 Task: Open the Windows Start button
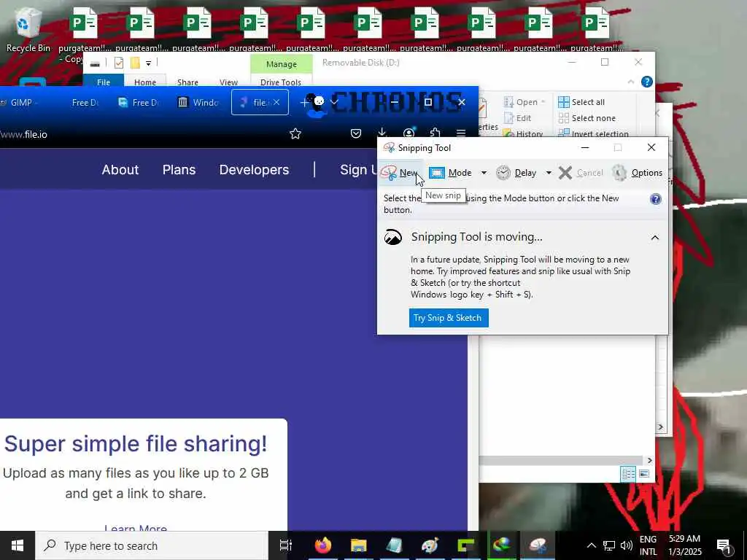(18, 545)
